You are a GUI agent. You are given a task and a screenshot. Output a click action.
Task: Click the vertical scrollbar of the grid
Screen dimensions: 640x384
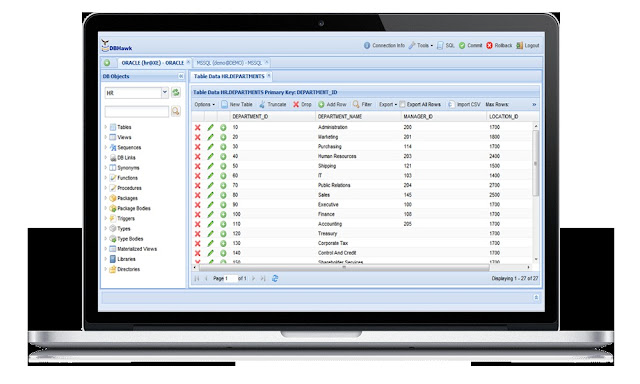click(x=536, y=163)
